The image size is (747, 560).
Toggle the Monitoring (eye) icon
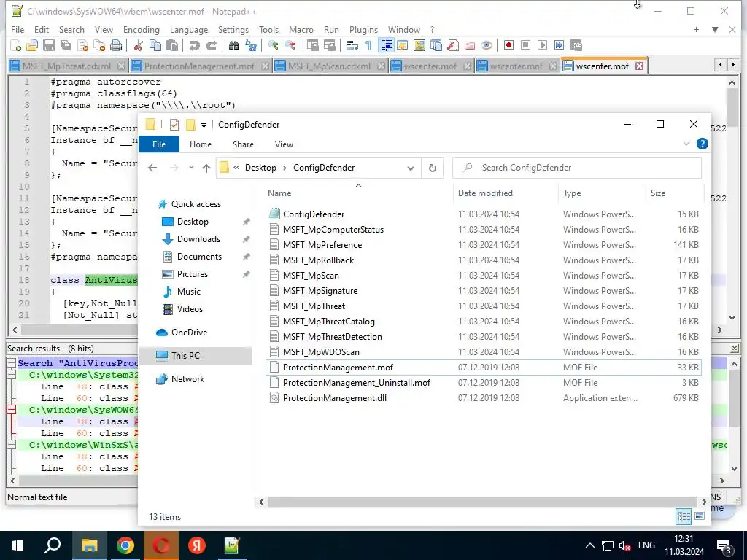487,46
